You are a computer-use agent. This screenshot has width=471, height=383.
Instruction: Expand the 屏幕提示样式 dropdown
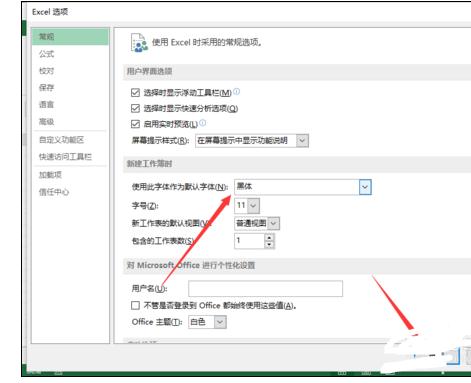pos(302,140)
